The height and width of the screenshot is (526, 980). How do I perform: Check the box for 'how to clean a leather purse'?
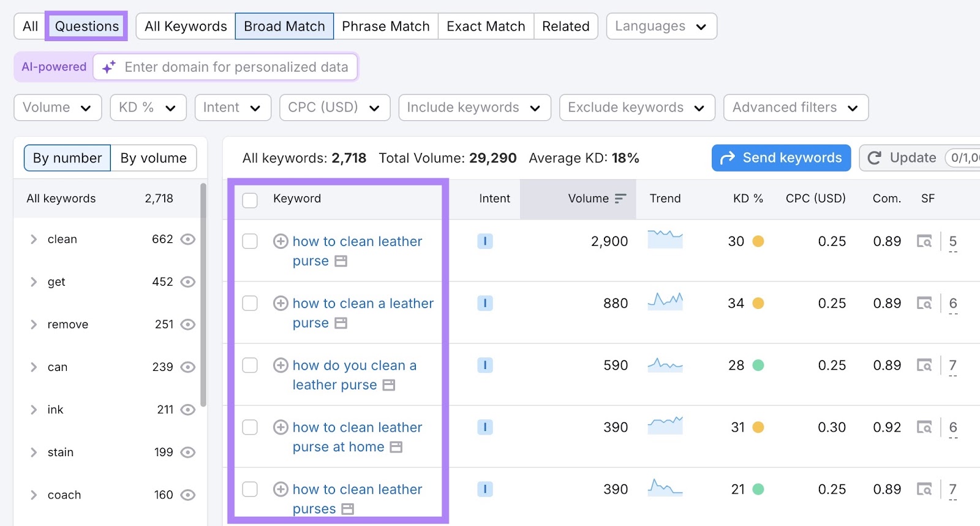tap(250, 303)
